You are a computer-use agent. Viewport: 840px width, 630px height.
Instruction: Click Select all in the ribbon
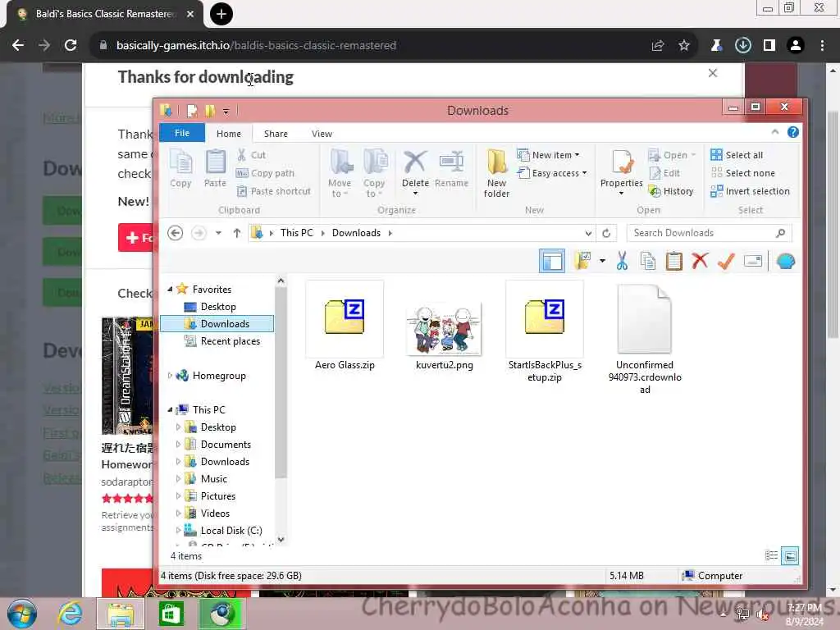coord(737,155)
